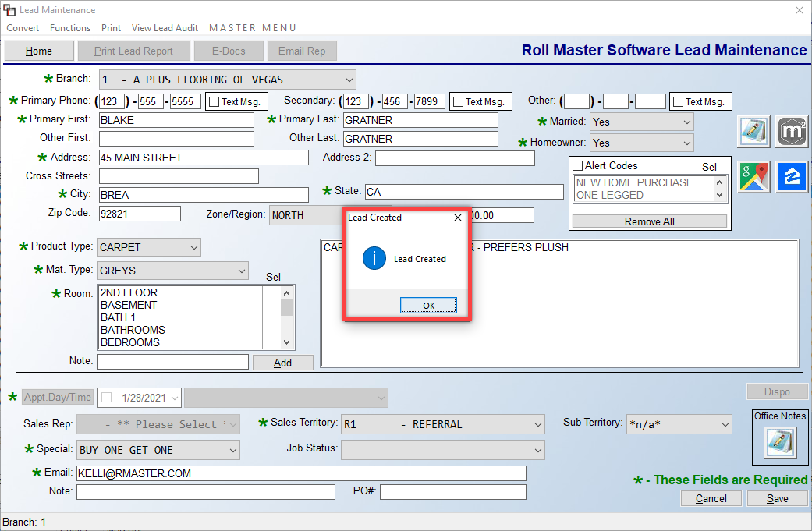This screenshot has height=531, width=812.
Task: Enable the Appt. date checkbox
Action: pos(107,398)
